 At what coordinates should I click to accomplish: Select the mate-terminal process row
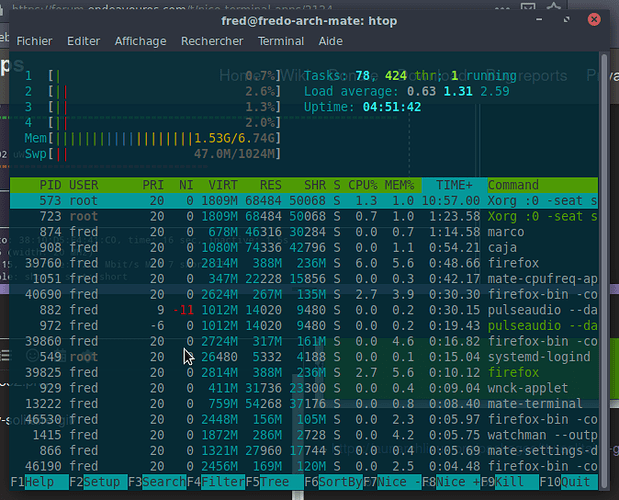point(304,404)
